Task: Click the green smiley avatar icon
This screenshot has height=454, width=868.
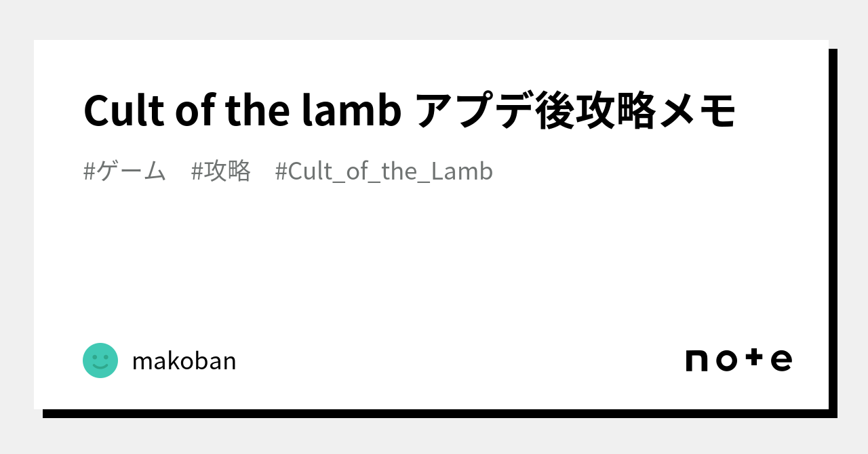Action: pyautogui.click(x=100, y=360)
